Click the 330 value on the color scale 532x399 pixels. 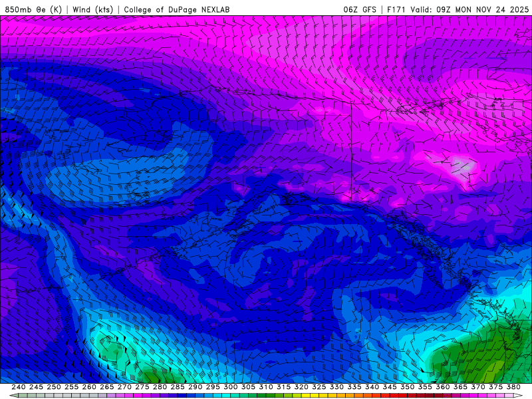[336, 387]
